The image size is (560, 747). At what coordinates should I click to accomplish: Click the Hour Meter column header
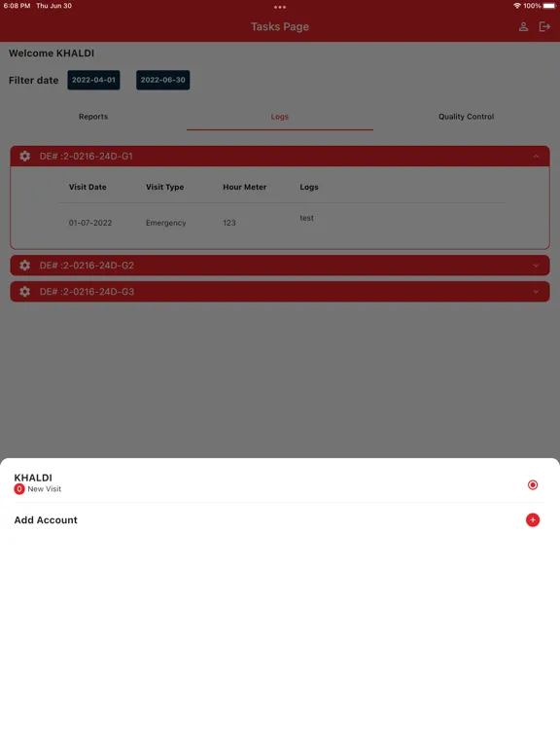[245, 187]
